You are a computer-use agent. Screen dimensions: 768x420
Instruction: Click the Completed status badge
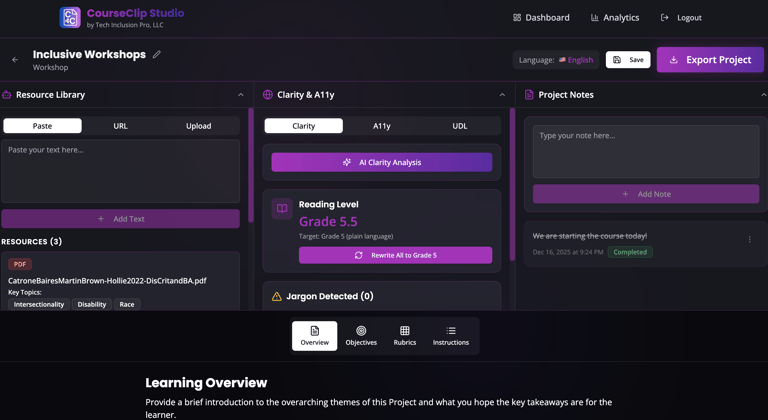click(x=630, y=252)
